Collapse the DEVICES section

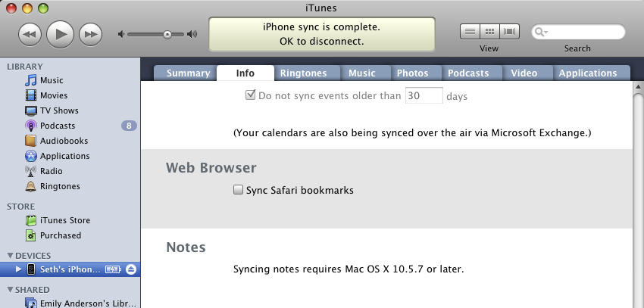point(10,256)
